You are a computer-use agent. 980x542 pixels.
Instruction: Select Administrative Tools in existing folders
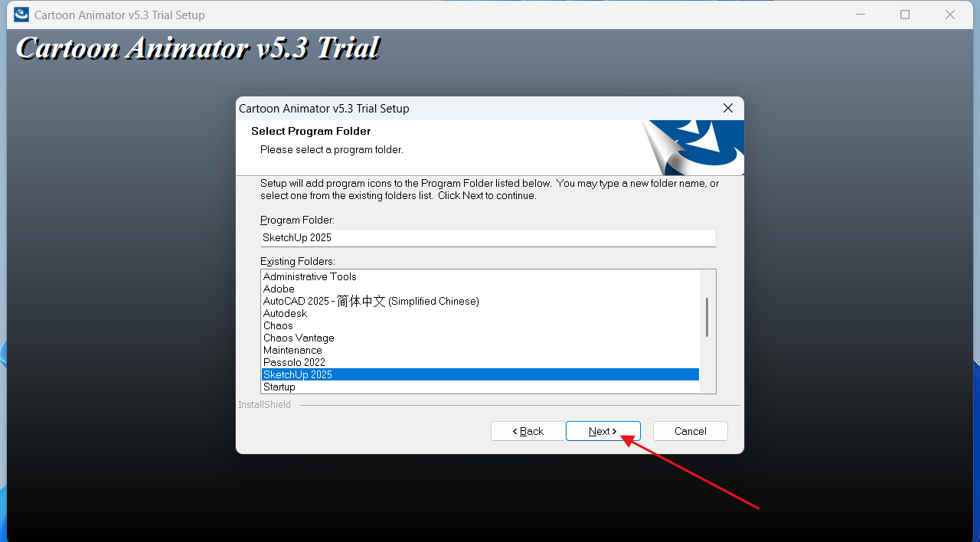tap(480, 276)
